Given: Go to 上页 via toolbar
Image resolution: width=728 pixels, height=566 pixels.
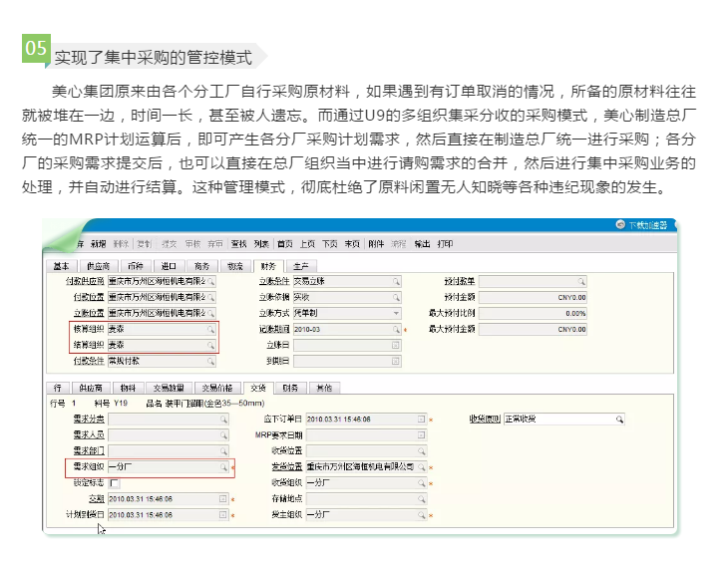Looking at the screenshot, I should click(307, 244).
